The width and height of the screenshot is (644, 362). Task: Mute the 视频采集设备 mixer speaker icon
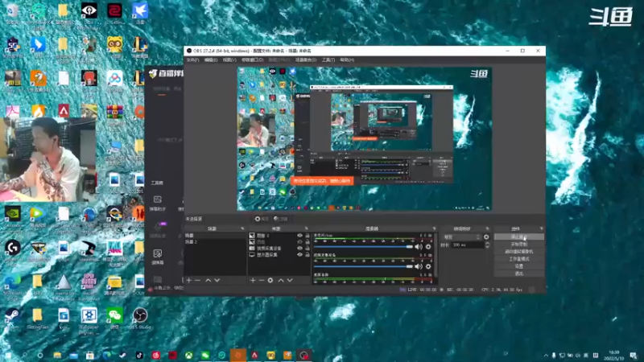coord(419,266)
